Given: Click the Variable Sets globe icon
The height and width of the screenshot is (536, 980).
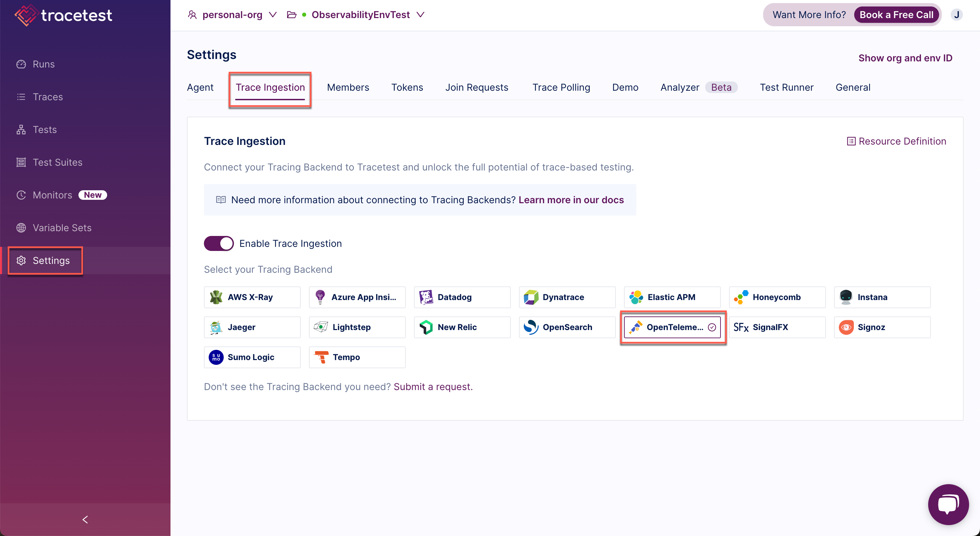Looking at the screenshot, I should [x=21, y=228].
